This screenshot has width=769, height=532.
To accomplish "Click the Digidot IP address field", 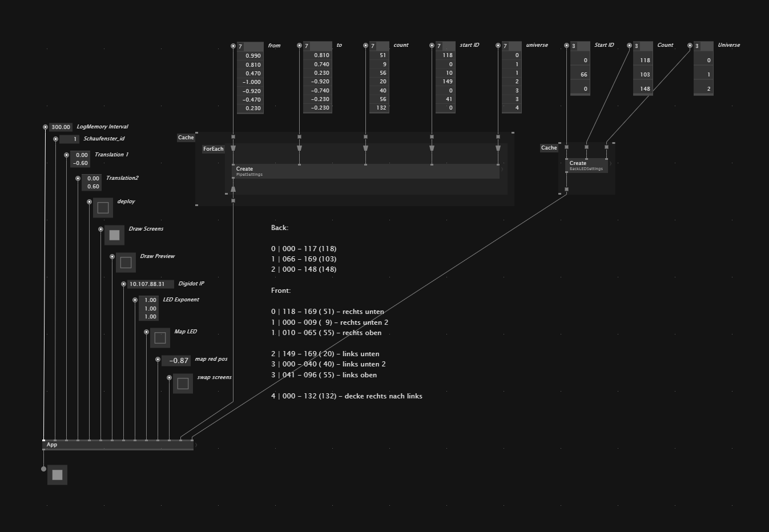I will [150, 284].
